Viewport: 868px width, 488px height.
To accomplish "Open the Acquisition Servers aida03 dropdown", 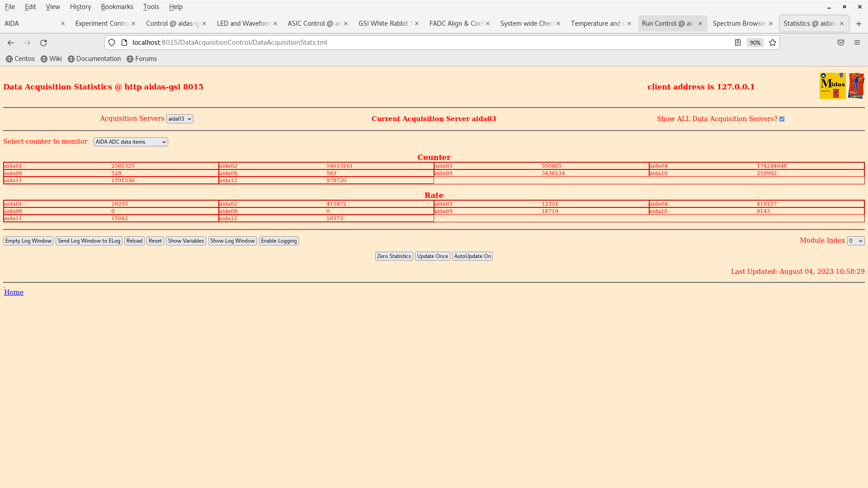I will [x=179, y=119].
